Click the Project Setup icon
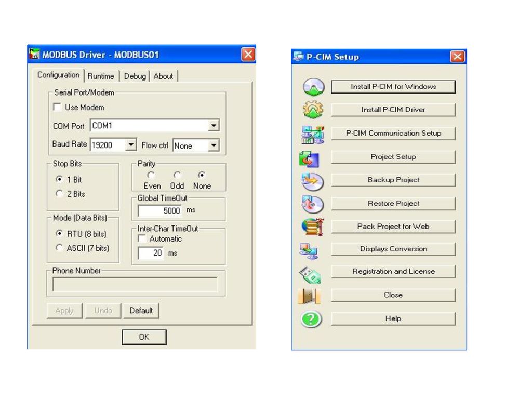Viewport: 532px width, 399px height. [x=309, y=159]
